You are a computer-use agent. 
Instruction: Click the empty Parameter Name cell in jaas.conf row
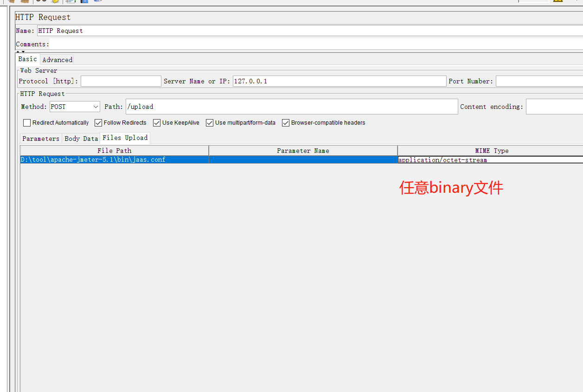click(x=303, y=159)
